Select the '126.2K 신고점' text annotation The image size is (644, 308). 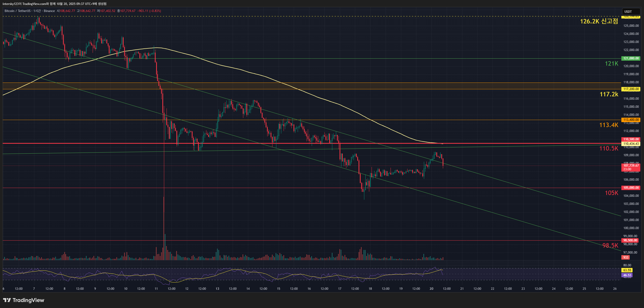[x=599, y=21]
